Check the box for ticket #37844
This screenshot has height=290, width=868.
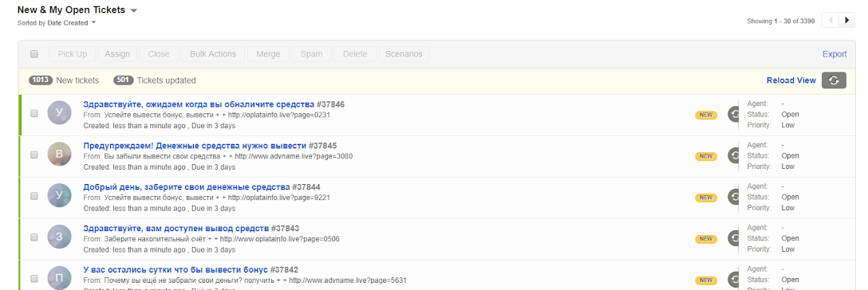click(x=34, y=195)
